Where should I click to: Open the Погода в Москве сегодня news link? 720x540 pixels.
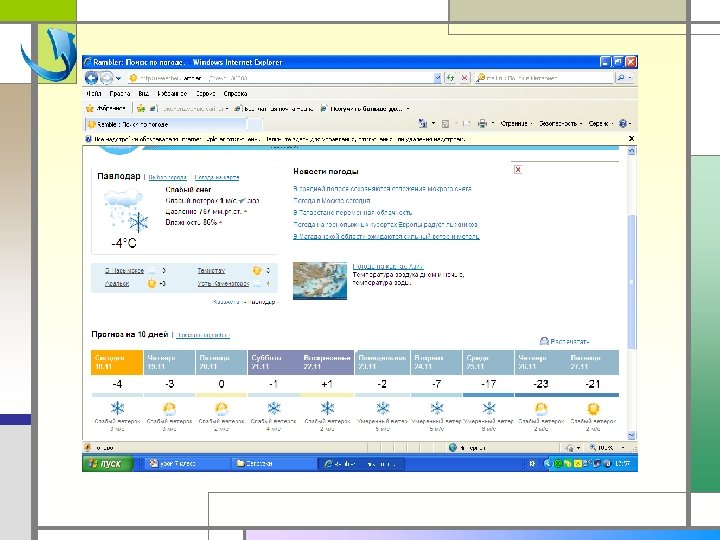point(332,201)
